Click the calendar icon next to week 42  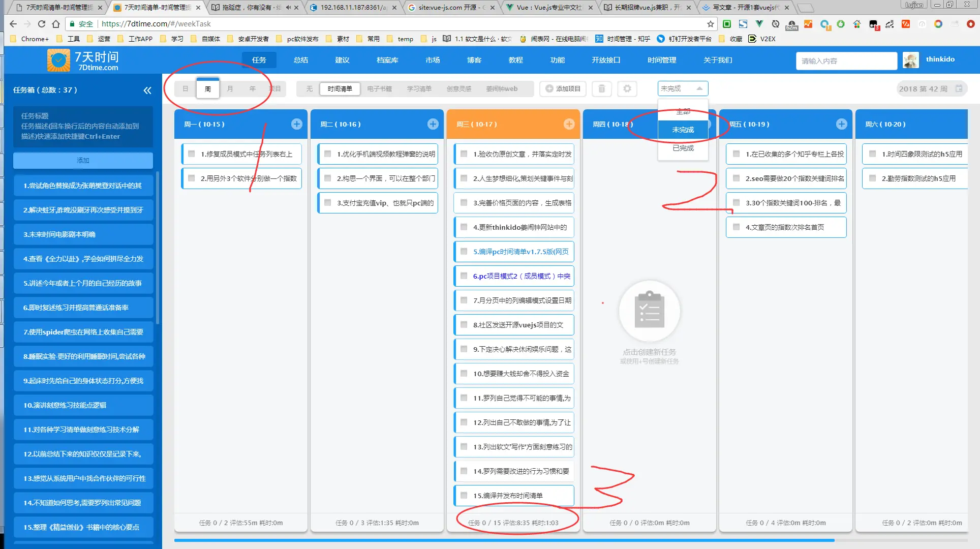click(x=959, y=88)
